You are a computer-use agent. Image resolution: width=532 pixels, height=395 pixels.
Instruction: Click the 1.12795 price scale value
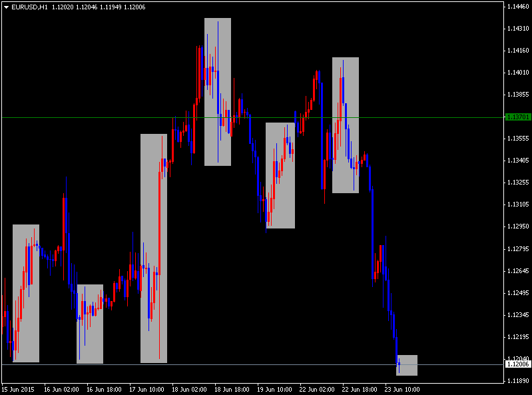click(518, 249)
